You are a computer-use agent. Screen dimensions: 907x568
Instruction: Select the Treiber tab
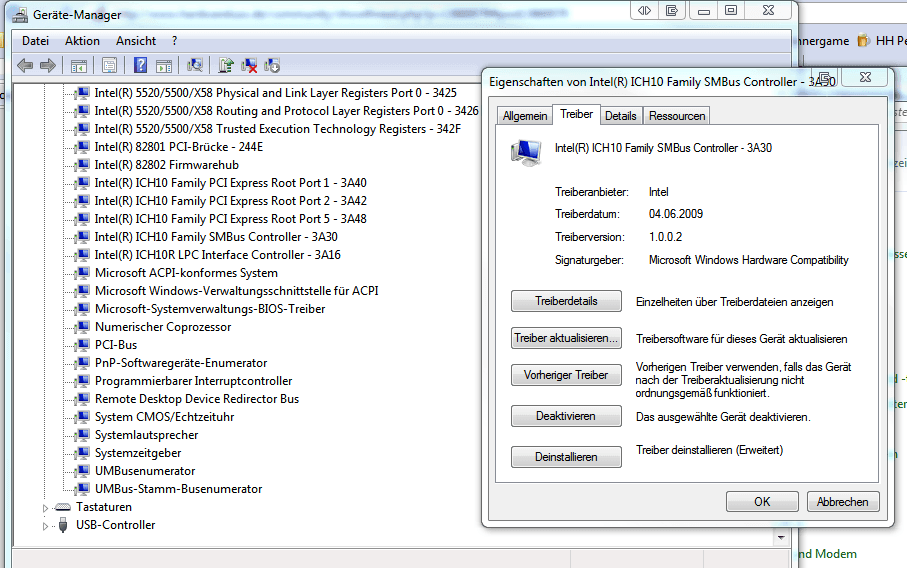(576, 115)
